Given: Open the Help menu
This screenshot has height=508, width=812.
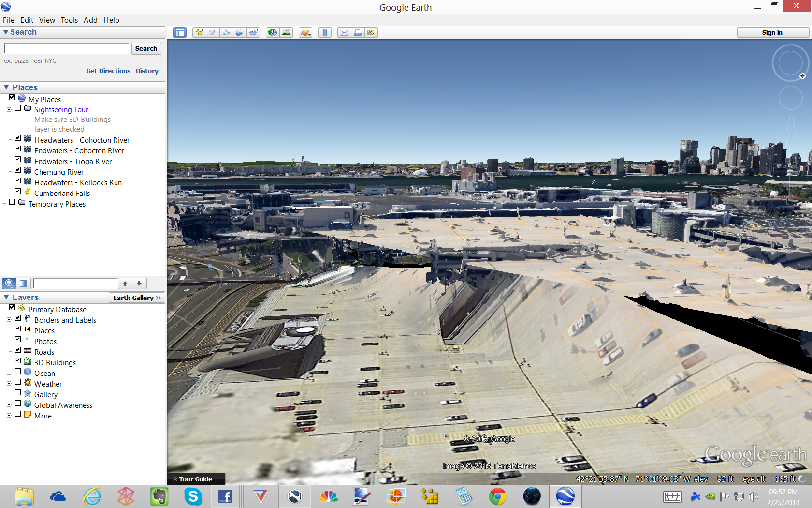Looking at the screenshot, I should tap(111, 20).
